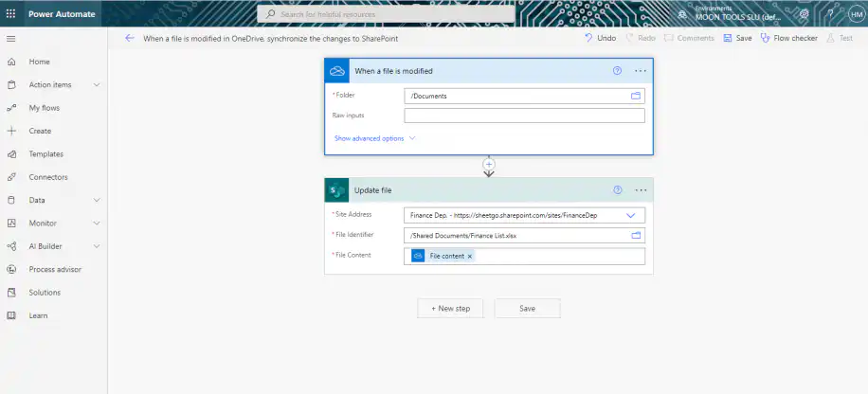The width and height of the screenshot is (868, 394).
Task: Open more options on Update file card
Action: [x=641, y=189]
